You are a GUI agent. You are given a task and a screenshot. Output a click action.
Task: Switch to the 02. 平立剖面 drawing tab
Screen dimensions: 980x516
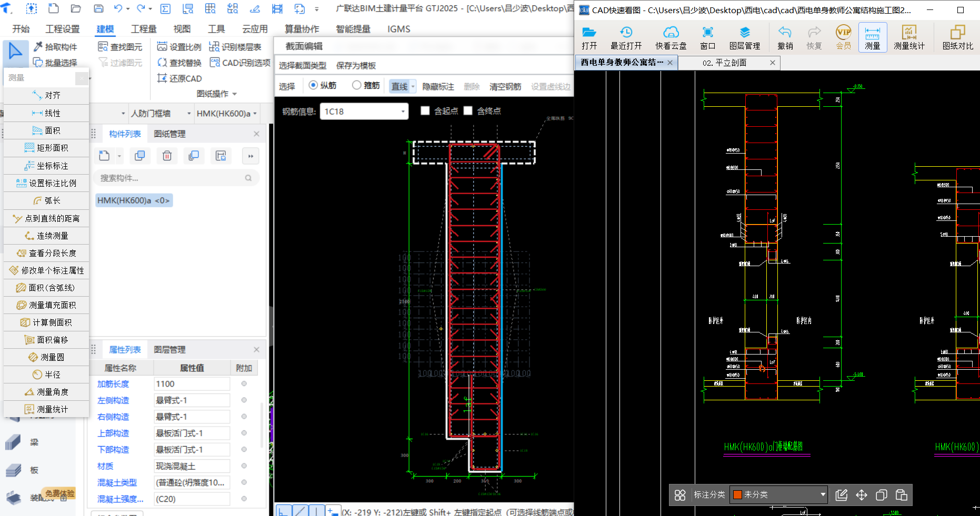point(724,63)
